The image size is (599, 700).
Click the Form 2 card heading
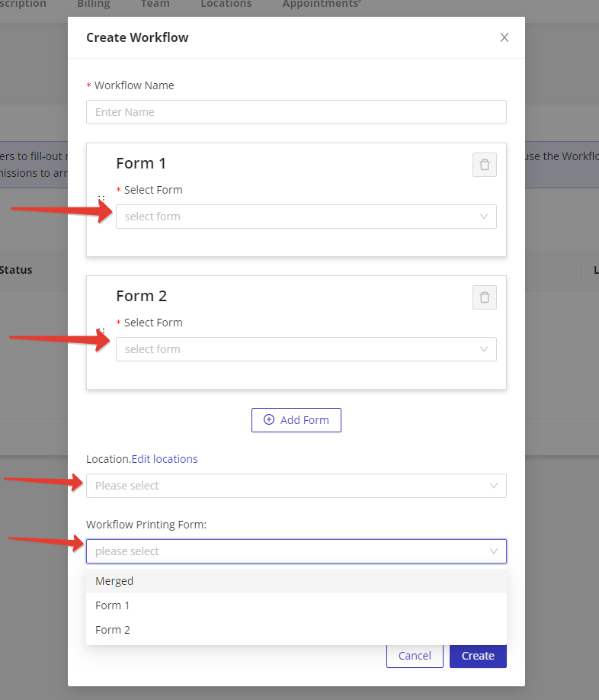[142, 296]
